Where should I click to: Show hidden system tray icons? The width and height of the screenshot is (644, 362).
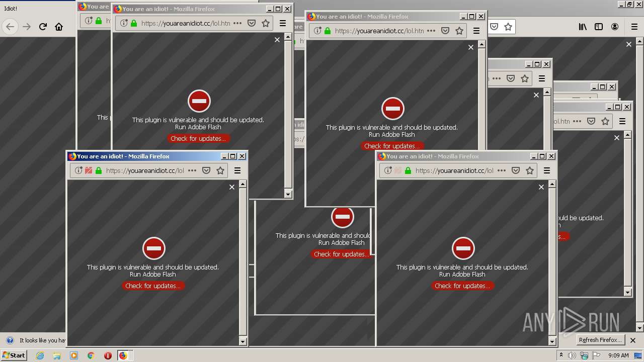pos(561,355)
